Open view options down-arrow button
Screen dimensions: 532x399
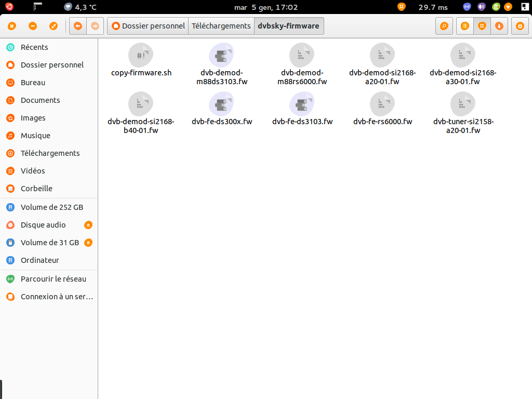(x=499, y=26)
